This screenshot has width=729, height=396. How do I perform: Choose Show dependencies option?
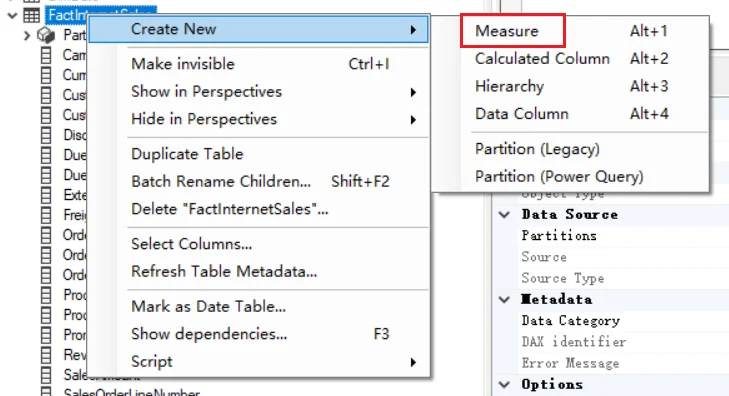pos(258,334)
